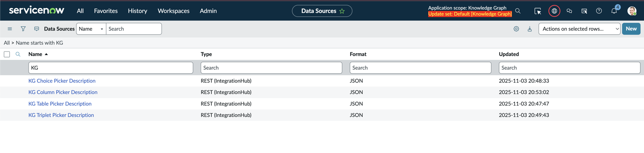Open the All menu
644x153 pixels.
point(80,11)
